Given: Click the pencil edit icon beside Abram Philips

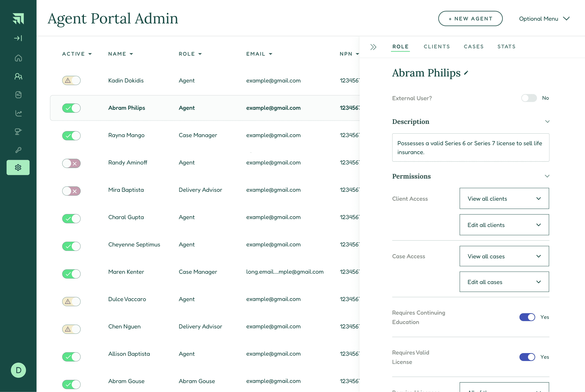Looking at the screenshot, I should click(466, 73).
